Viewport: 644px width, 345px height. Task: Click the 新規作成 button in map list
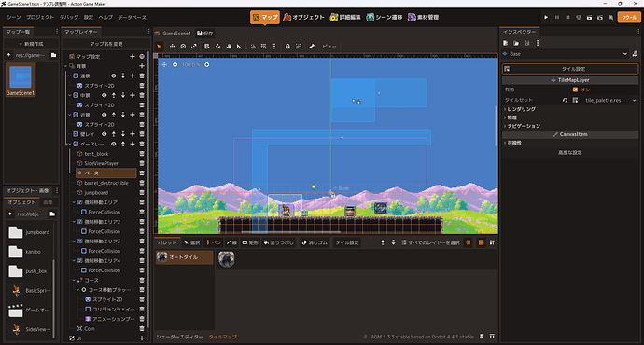(x=31, y=44)
